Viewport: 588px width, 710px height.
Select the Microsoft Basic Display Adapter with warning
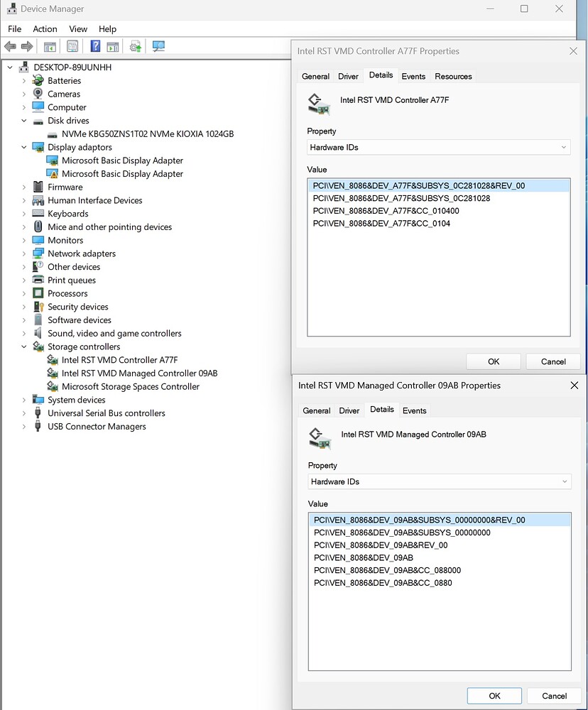coord(121,173)
